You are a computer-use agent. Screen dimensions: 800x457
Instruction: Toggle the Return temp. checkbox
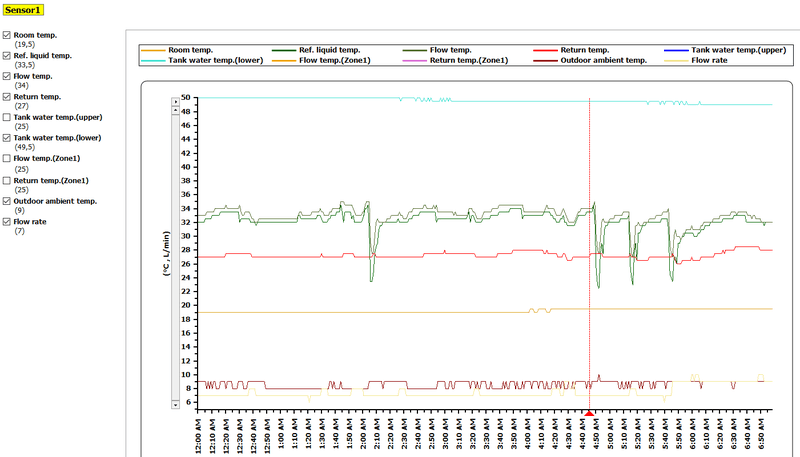point(7,96)
